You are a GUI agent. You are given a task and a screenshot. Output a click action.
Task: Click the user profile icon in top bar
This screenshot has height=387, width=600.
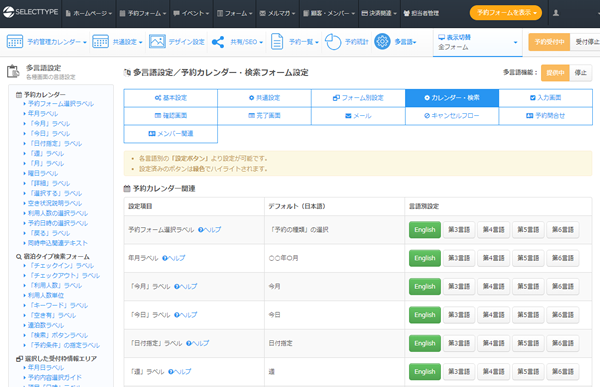556,13
